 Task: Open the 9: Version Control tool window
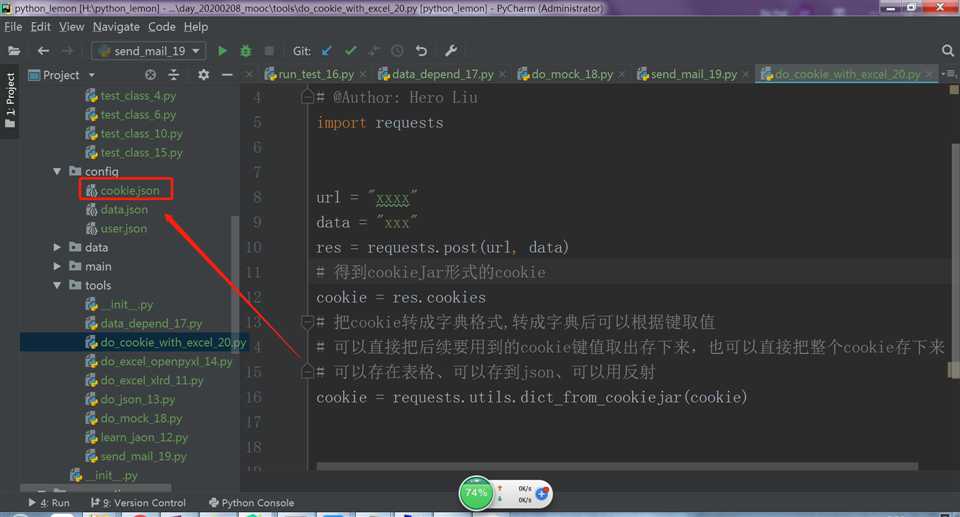point(138,503)
